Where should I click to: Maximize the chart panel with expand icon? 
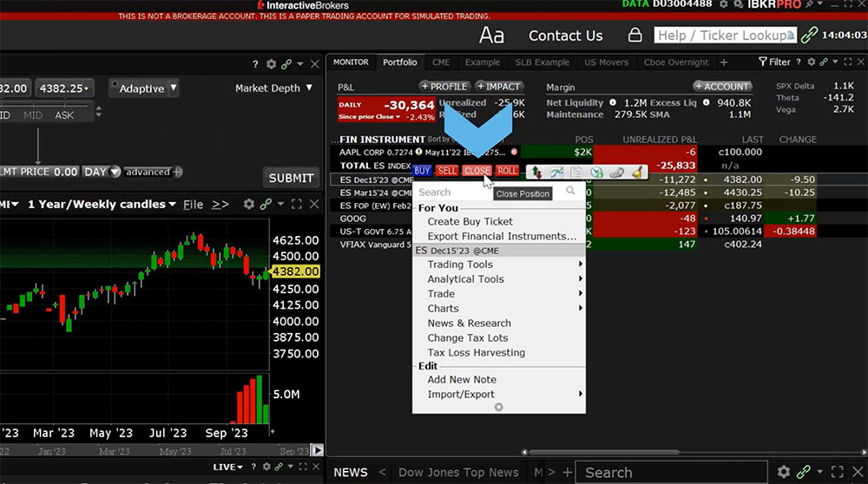(x=297, y=204)
